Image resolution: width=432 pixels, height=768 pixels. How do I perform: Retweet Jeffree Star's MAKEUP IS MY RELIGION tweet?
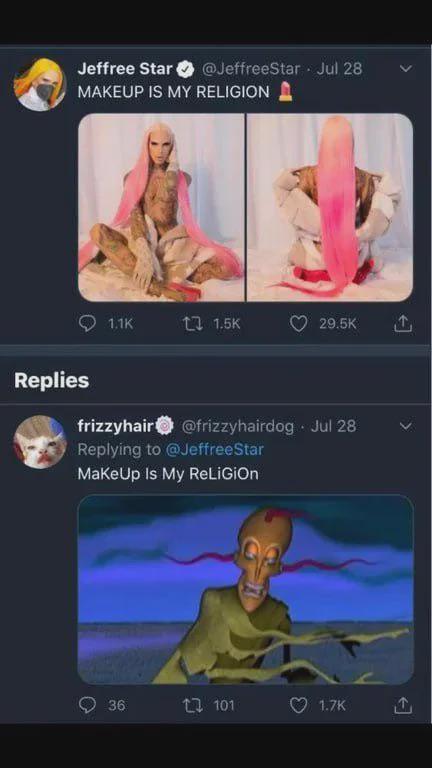point(189,323)
